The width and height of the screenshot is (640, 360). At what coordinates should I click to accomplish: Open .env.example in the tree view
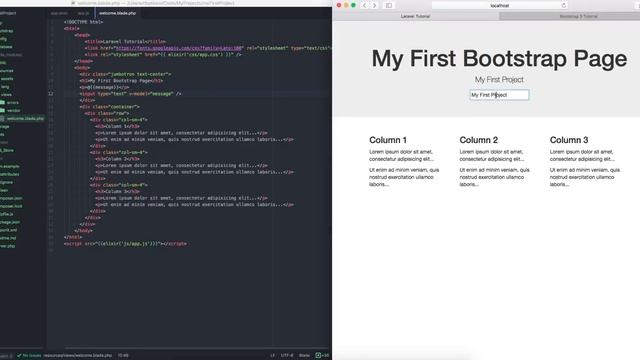tap(9, 166)
